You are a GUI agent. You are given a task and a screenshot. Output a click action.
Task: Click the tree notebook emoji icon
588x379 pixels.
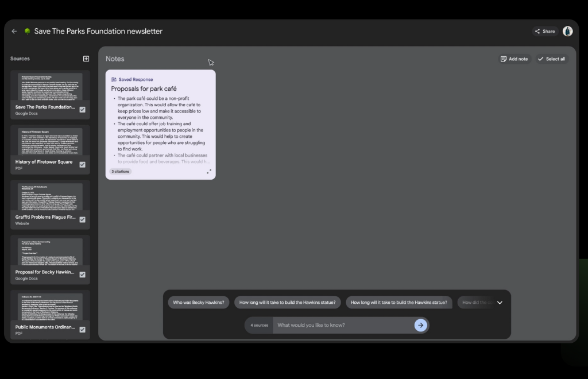click(27, 32)
